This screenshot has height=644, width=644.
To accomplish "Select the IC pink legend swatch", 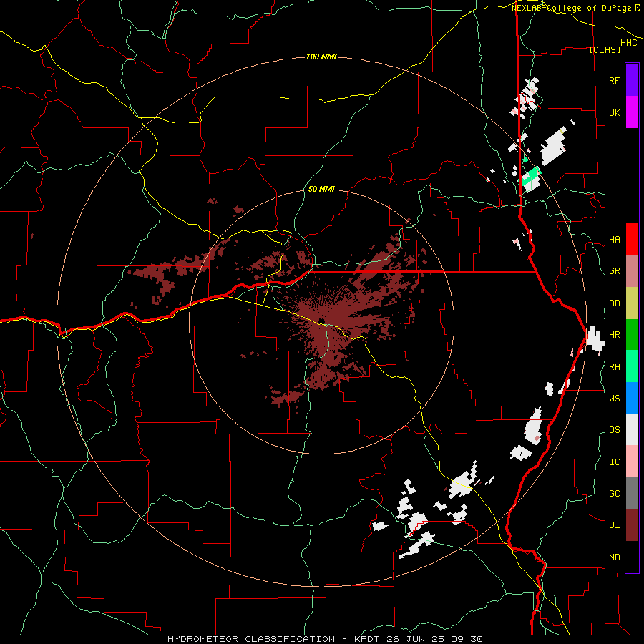I will (x=632, y=462).
